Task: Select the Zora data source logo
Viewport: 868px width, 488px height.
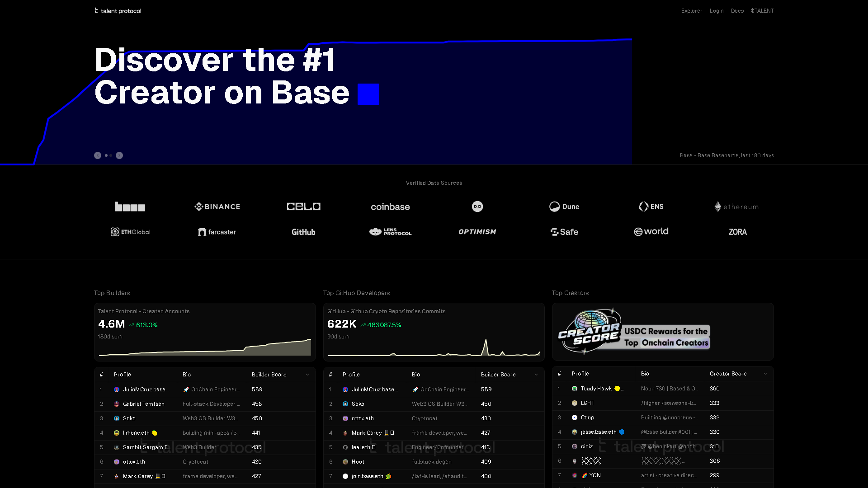Action: (x=738, y=232)
